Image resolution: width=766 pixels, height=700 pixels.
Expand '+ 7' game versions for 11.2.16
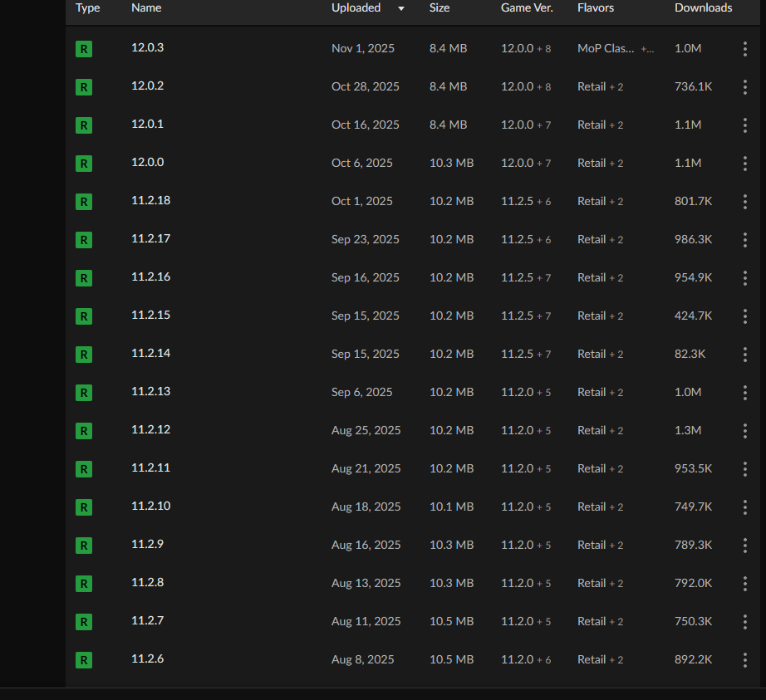(x=543, y=277)
